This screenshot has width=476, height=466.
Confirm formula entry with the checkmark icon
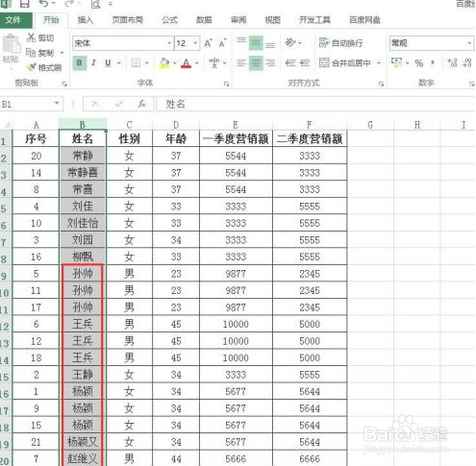[x=118, y=104]
